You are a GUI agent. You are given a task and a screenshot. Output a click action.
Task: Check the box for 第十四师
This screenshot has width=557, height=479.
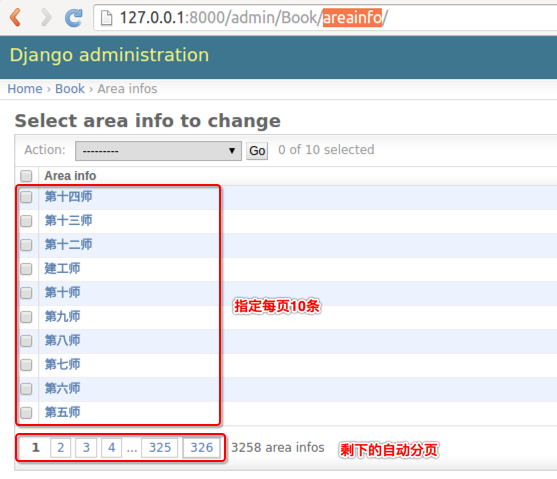pos(26,197)
